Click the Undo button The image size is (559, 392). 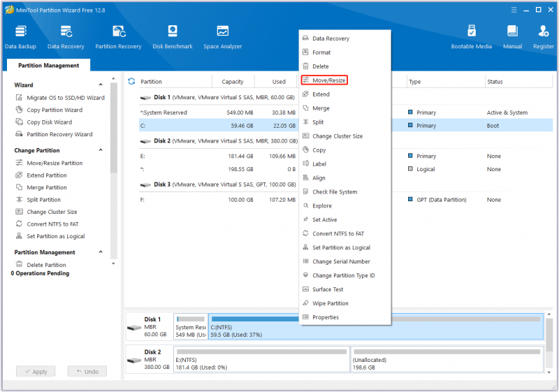[87, 371]
